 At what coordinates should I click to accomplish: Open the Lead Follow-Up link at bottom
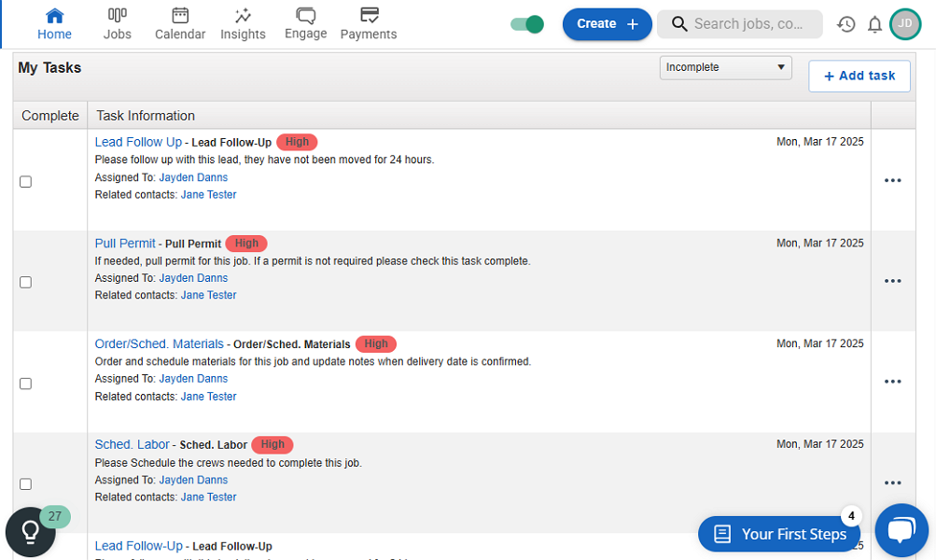(x=138, y=546)
